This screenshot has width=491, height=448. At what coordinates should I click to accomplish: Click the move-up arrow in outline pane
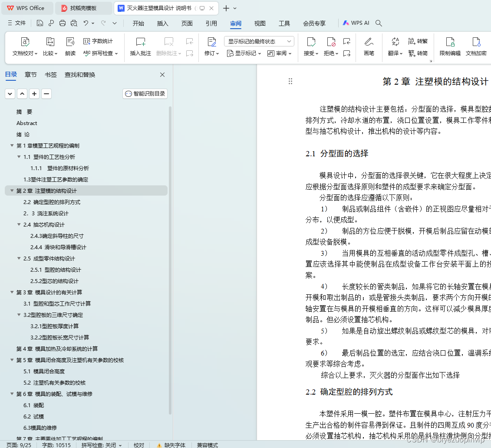tap(22, 94)
